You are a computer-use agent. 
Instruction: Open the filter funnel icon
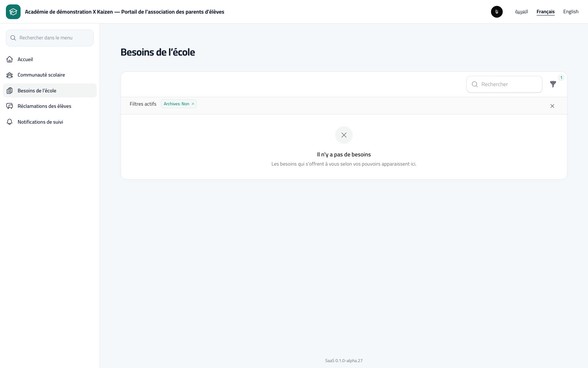(553, 84)
